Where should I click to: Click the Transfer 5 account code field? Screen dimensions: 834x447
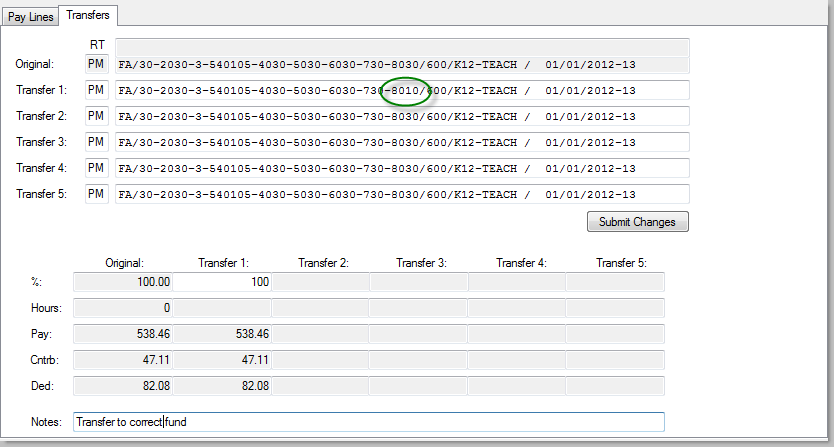(x=402, y=194)
